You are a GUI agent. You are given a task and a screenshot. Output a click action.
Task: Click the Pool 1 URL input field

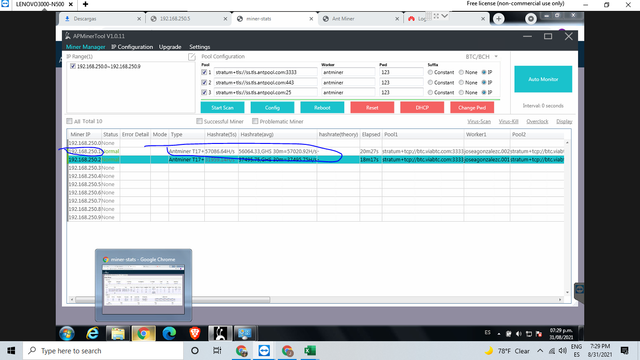[265, 72]
